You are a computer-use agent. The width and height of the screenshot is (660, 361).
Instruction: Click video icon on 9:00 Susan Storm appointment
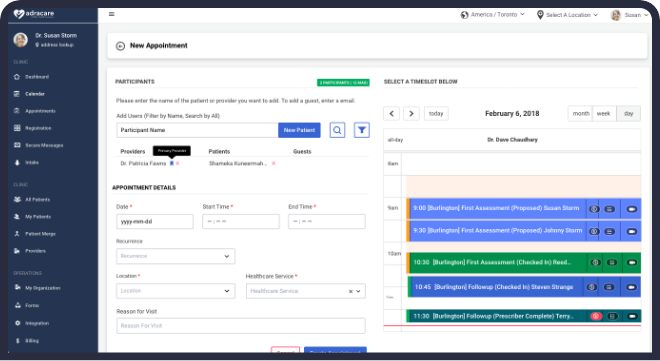tap(632, 209)
